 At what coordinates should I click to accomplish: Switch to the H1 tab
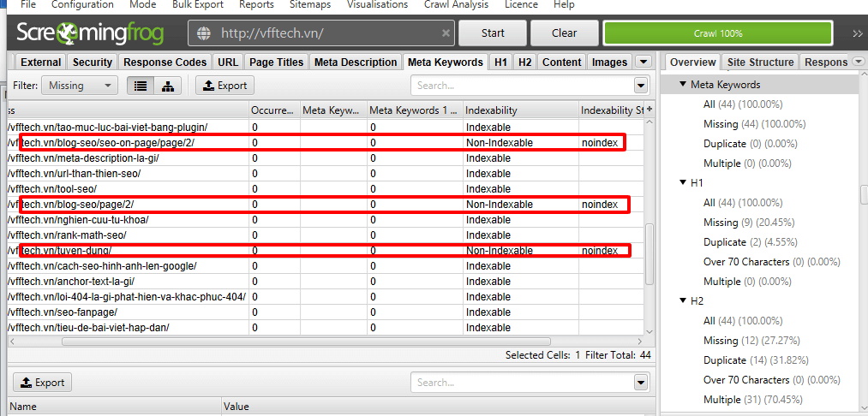(500, 62)
